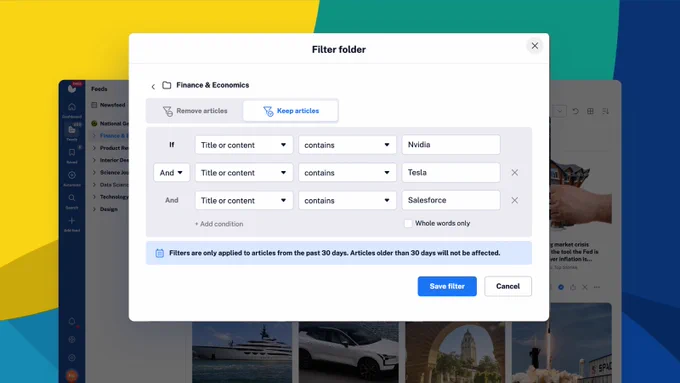The width and height of the screenshot is (680, 383).
Task: Enable the Whole words only checkbox
Action: click(408, 223)
